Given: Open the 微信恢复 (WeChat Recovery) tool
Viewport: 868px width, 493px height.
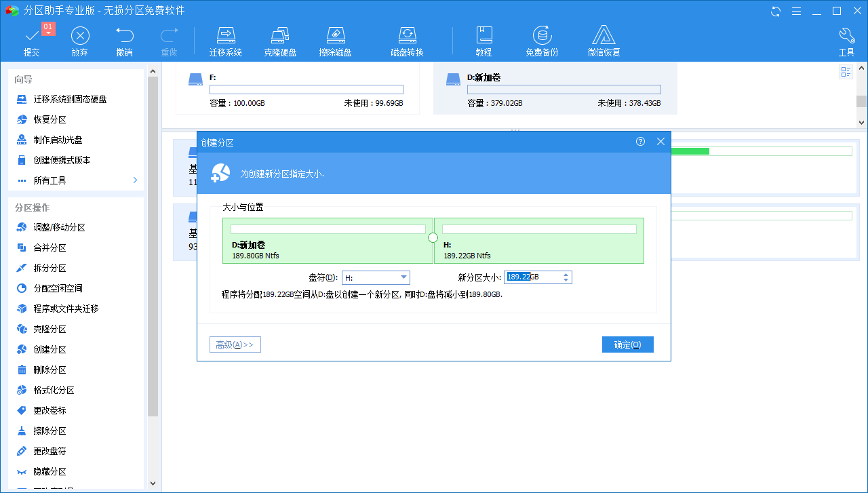Looking at the screenshot, I should (603, 40).
